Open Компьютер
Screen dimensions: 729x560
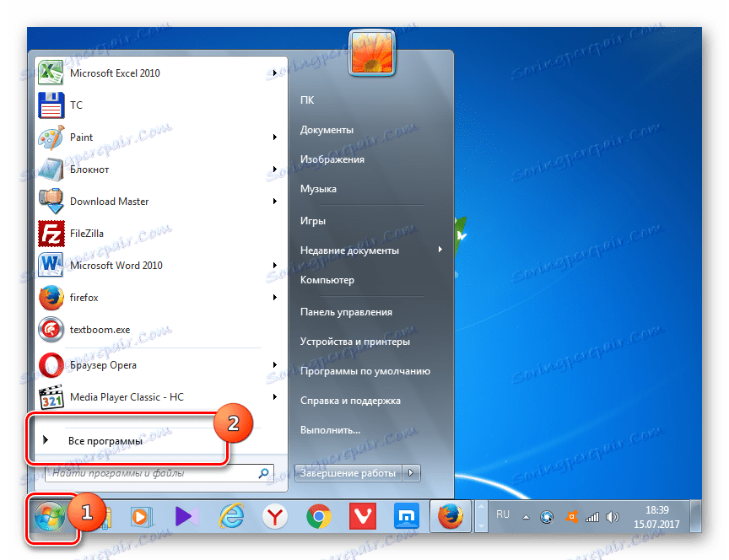327,280
